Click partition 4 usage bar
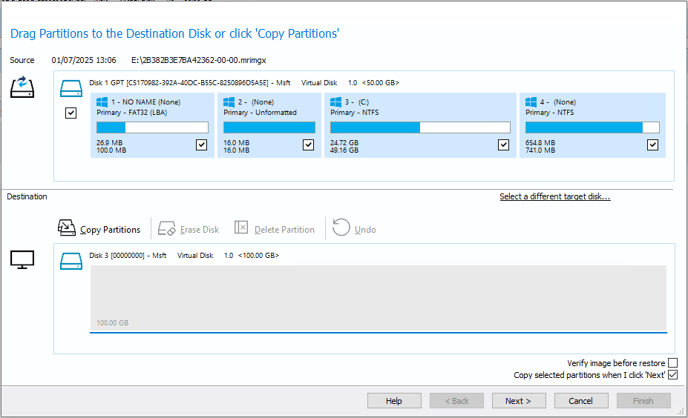 coord(592,128)
